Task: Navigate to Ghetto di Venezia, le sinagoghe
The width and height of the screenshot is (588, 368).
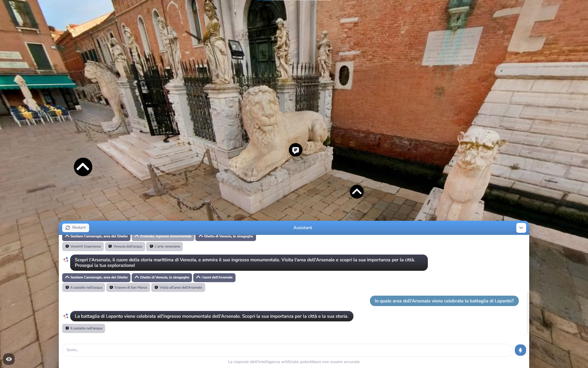Action: [162, 278]
